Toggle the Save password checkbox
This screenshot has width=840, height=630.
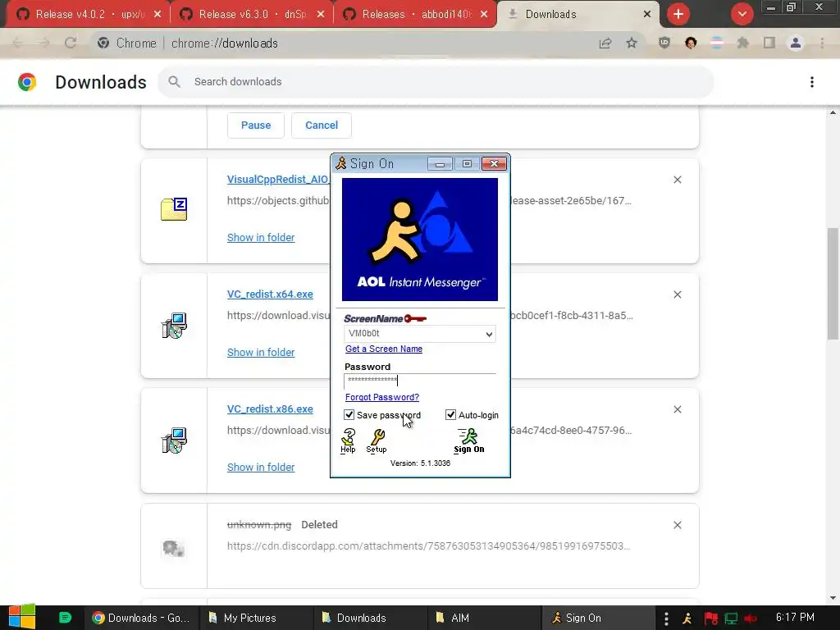(349, 415)
